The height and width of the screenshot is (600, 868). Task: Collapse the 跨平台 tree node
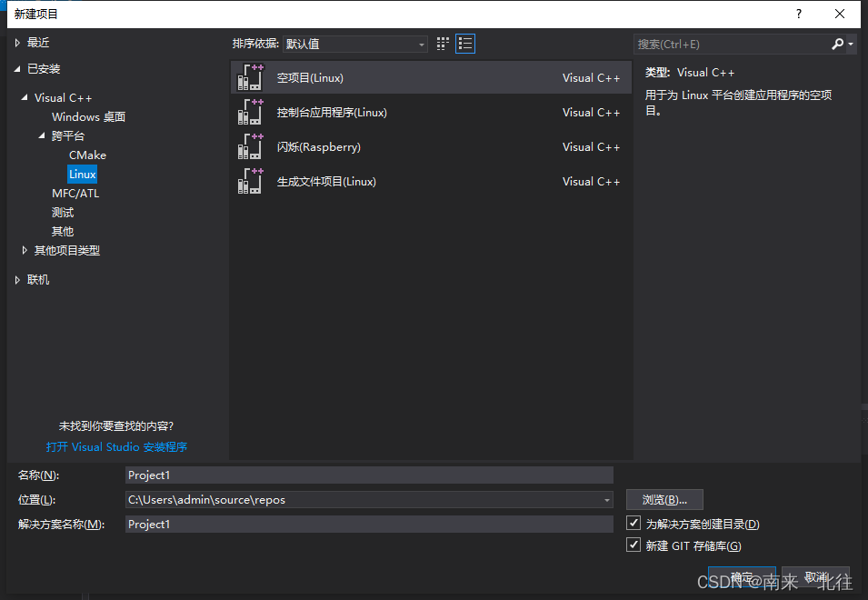pyautogui.click(x=42, y=135)
